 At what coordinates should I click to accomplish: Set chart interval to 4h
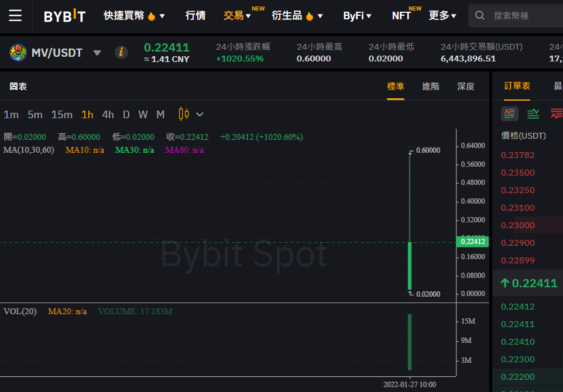108,115
